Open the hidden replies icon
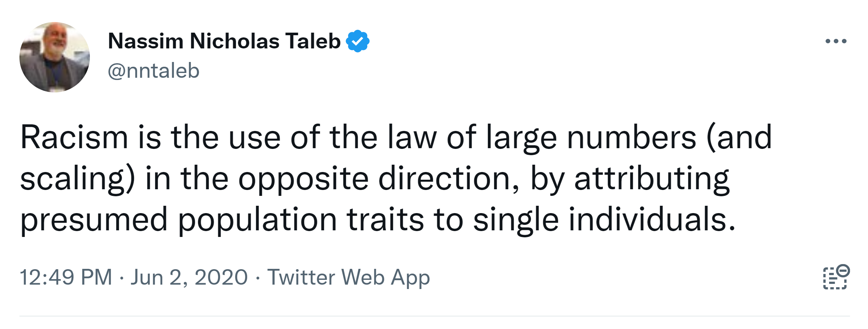This screenshot has width=868, height=329. (836, 277)
